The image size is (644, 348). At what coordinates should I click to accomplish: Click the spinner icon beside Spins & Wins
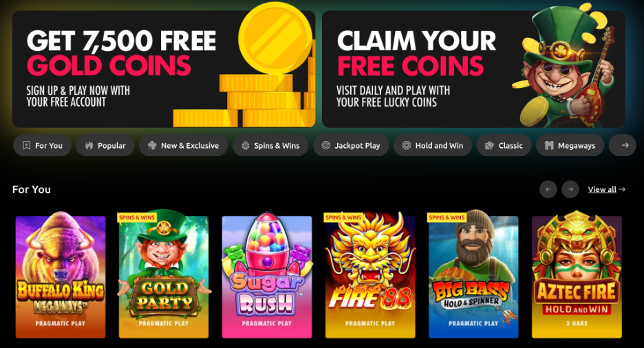pos(246,145)
